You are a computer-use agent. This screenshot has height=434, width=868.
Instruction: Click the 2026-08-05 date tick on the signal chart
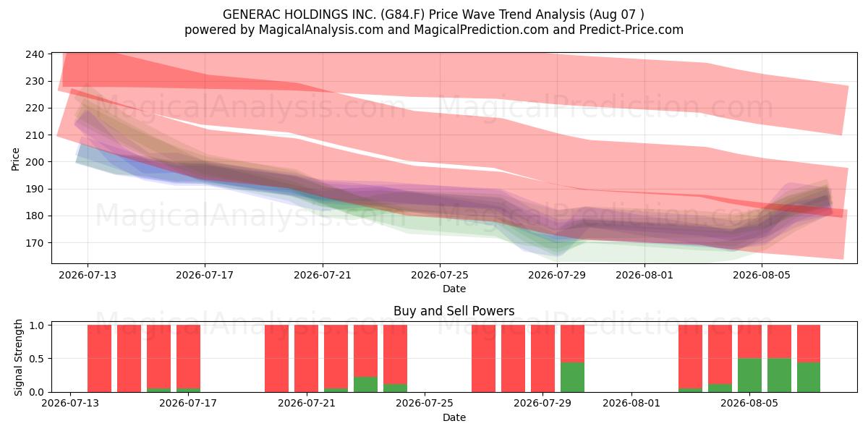click(x=749, y=404)
